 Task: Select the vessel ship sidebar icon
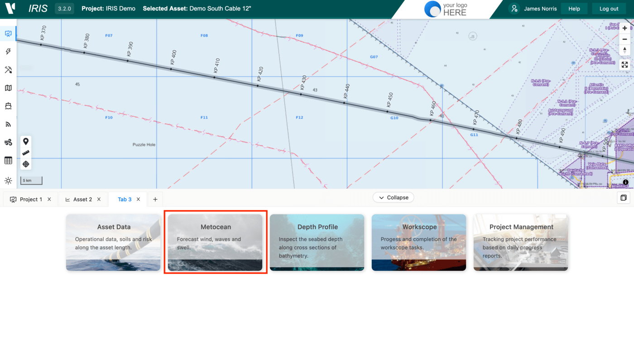tap(8, 106)
